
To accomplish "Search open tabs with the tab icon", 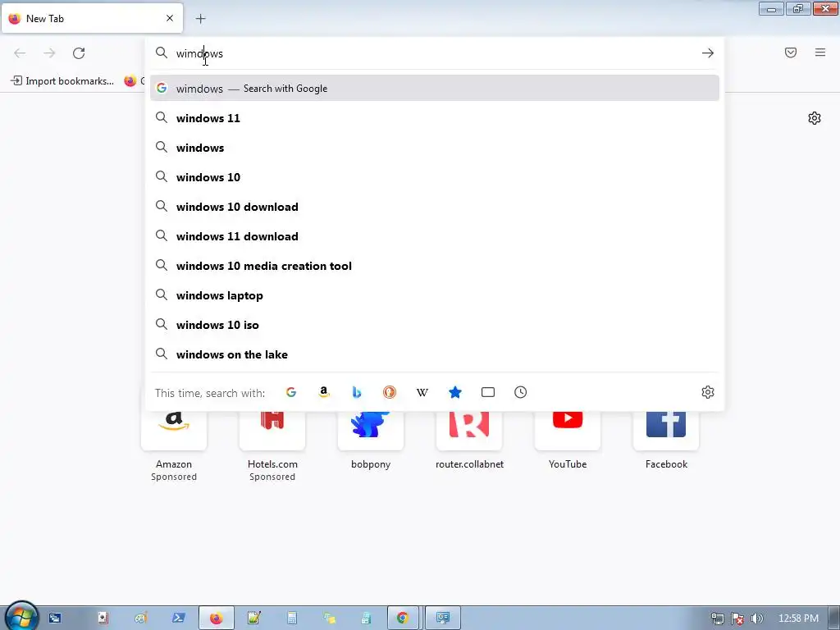I will pos(488,392).
